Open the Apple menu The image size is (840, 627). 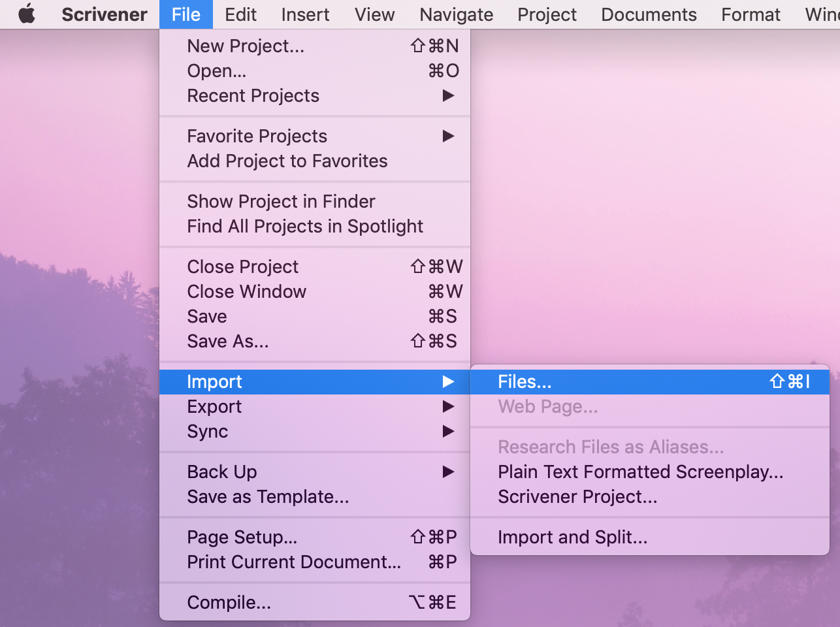27,14
